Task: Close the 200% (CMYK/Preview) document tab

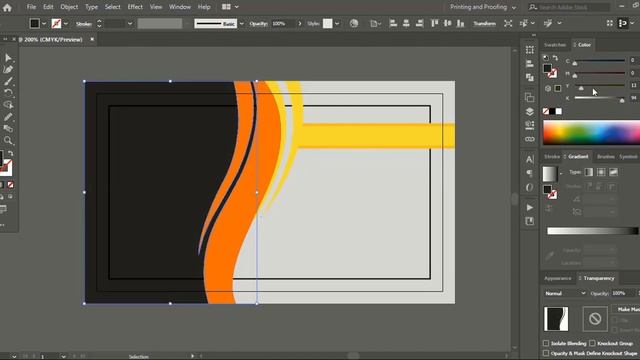Action: 92,39
